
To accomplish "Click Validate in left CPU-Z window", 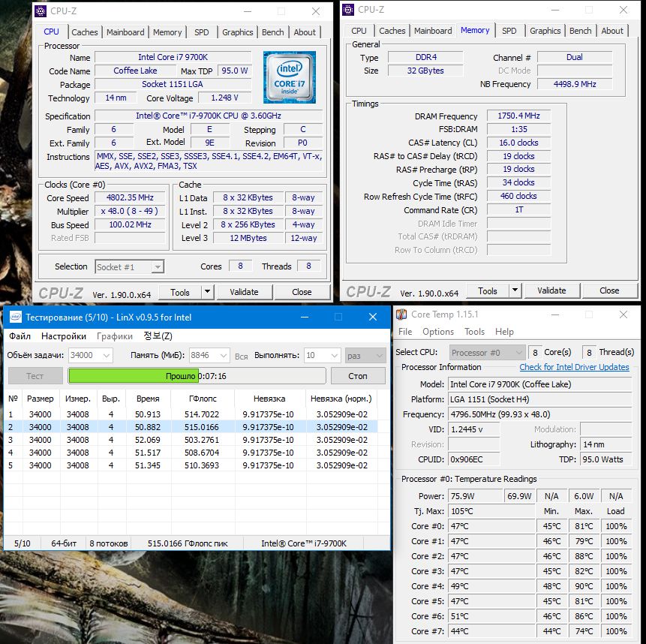I will (244, 292).
